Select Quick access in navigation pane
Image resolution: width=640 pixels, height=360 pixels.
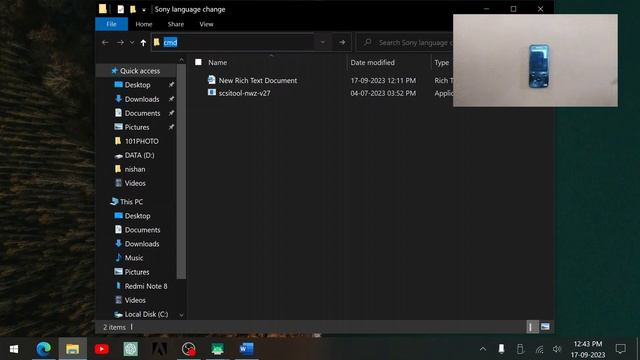(140, 71)
